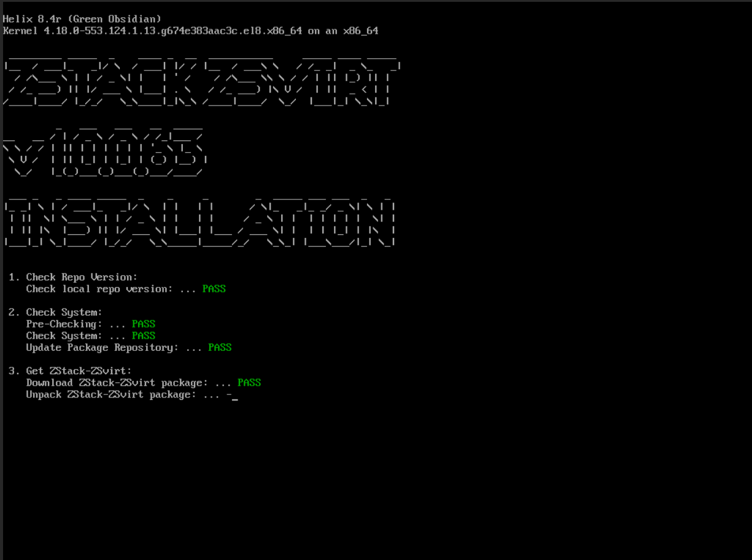Click the 'Helix 8.4r (Green Obsidian)' line
Image resolution: width=752 pixels, height=560 pixels.
pos(82,19)
